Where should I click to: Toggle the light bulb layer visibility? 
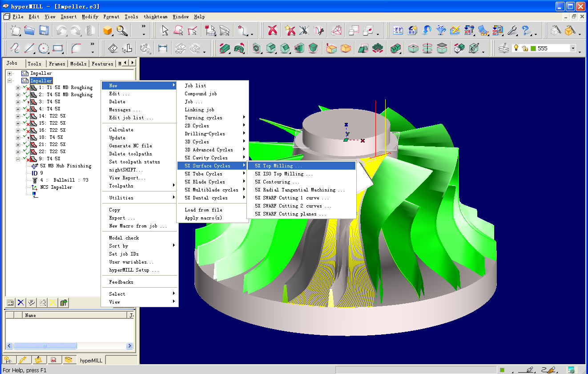[516, 48]
